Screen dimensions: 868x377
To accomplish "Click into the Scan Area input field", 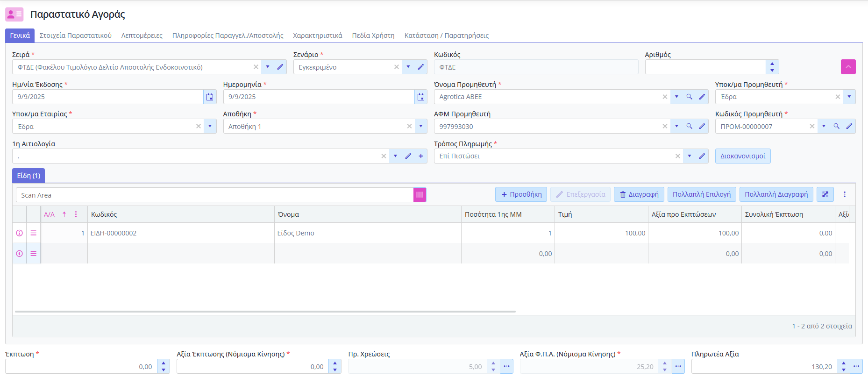I will pos(215,195).
